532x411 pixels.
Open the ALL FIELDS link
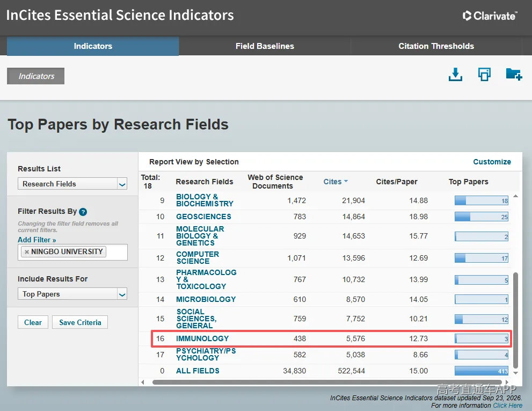(198, 371)
